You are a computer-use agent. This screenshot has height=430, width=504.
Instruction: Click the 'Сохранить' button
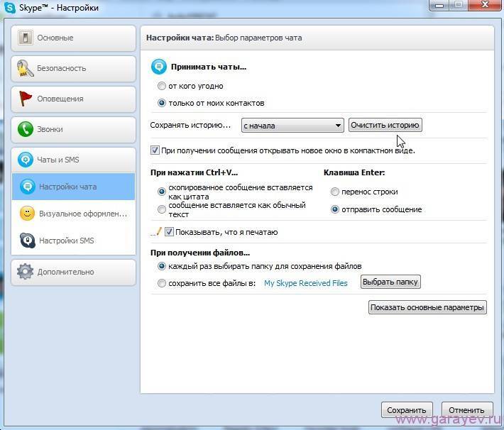click(407, 410)
